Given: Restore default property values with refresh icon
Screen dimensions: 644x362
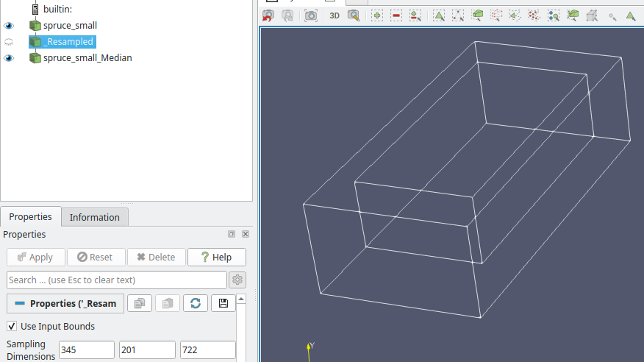Looking at the screenshot, I should tap(195, 303).
